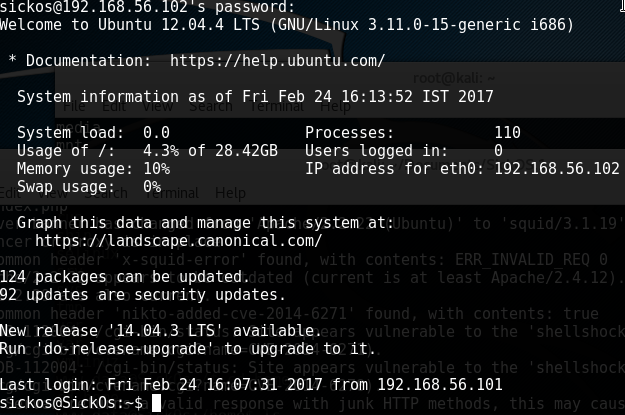Viewport: 625px width, 415px height.
Task: Open the faint File menu behind the terminal
Action: click(73, 107)
